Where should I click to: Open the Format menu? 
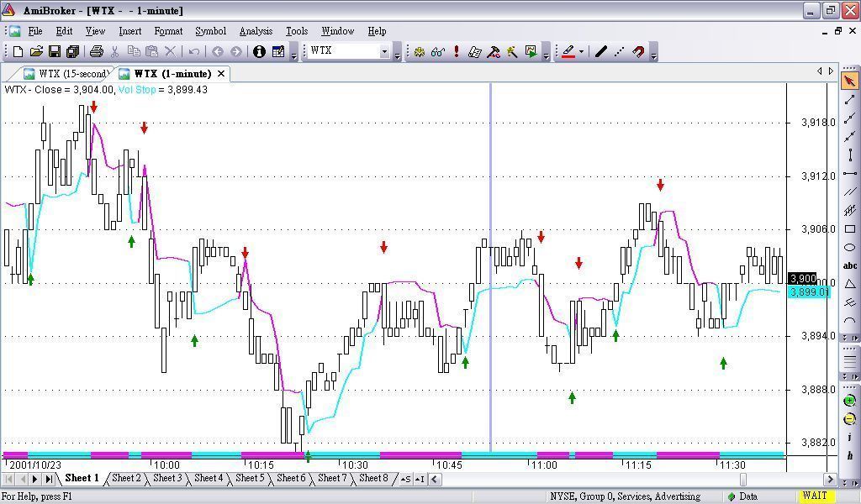click(x=168, y=31)
